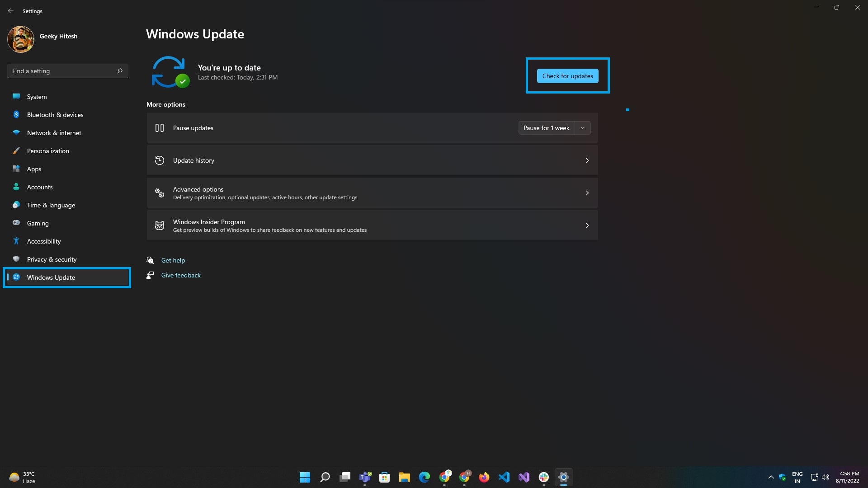The image size is (868, 488).
Task: Click the Windows Insider Program cat icon
Action: point(160,225)
